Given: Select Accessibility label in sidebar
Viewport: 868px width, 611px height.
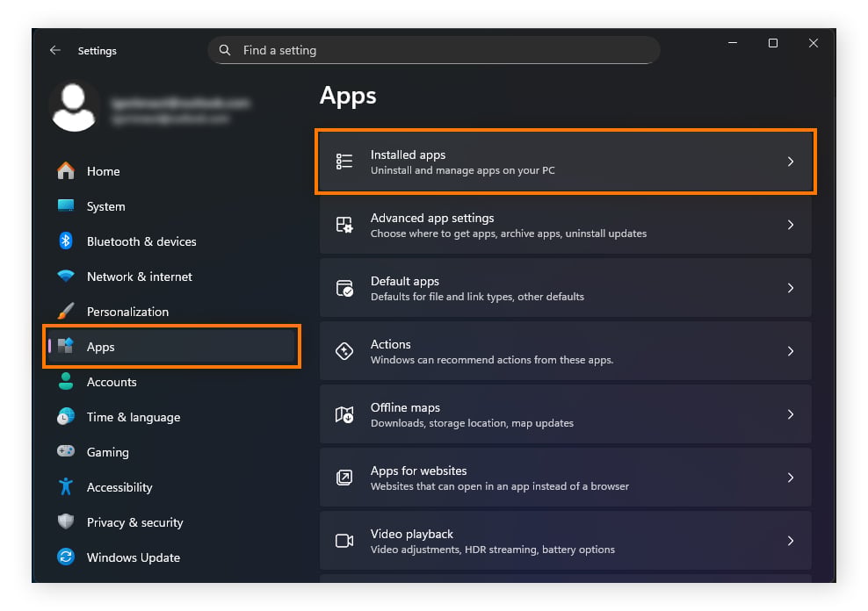Looking at the screenshot, I should point(119,488).
